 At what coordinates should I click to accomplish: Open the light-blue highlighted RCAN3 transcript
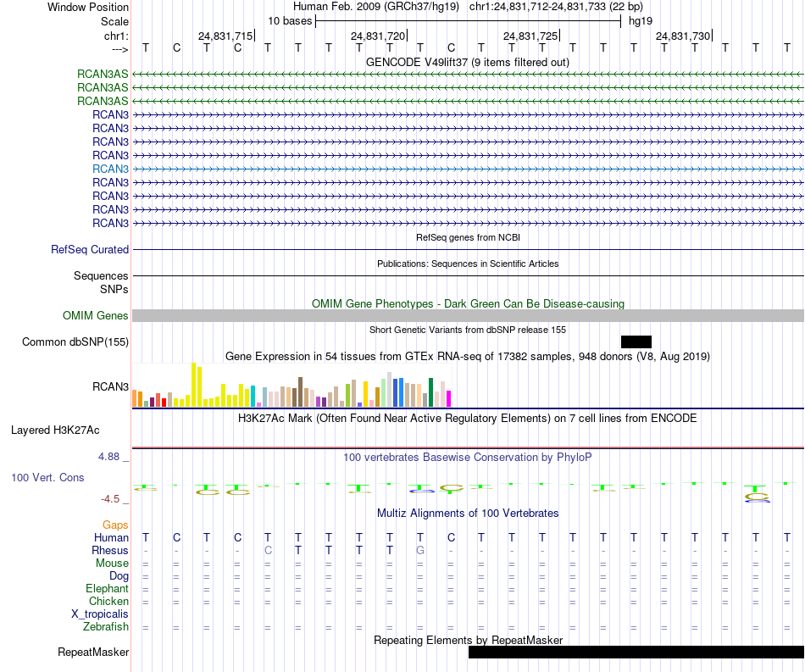(x=468, y=169)
